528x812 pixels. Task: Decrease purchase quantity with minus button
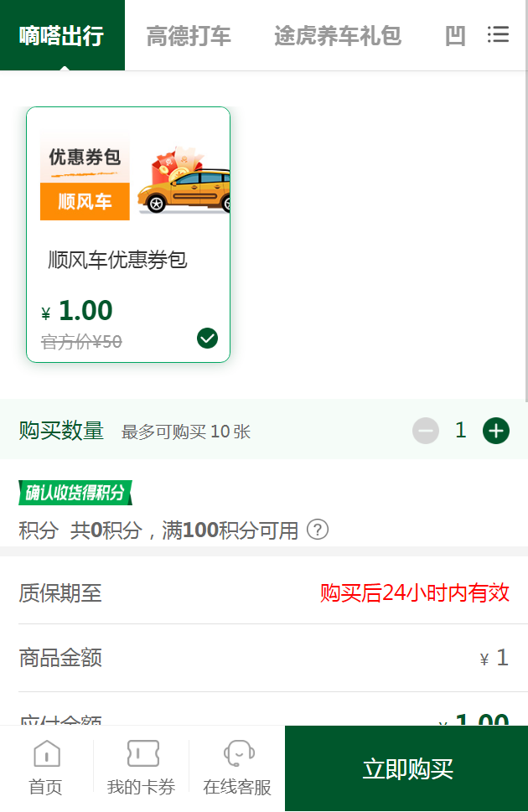pos(426,431)
